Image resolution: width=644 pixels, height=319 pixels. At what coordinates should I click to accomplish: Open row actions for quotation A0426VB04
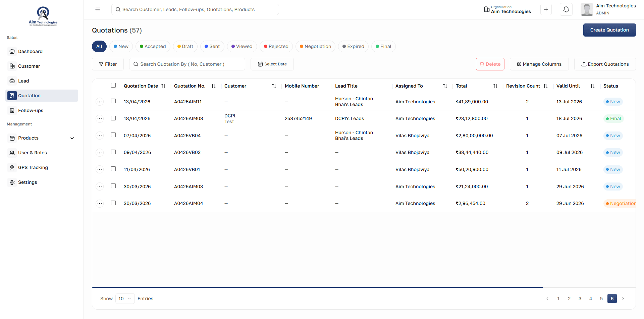100,136
